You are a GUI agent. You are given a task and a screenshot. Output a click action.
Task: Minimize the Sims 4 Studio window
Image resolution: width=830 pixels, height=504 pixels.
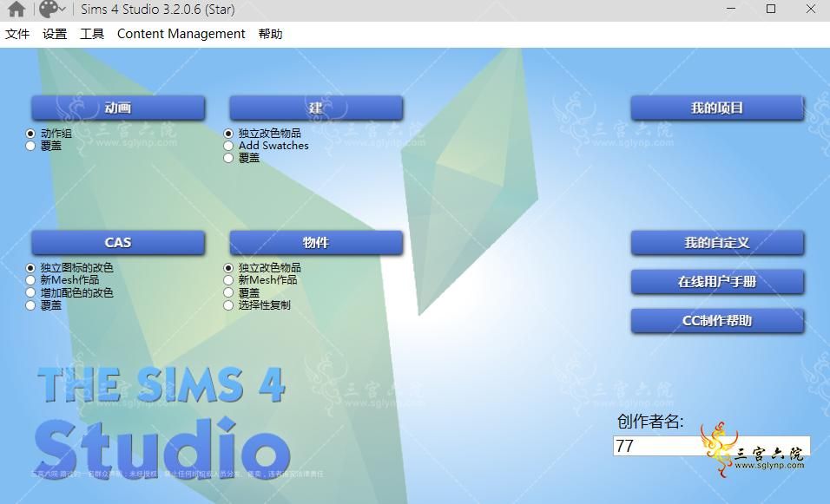click(x=731, y=9)
